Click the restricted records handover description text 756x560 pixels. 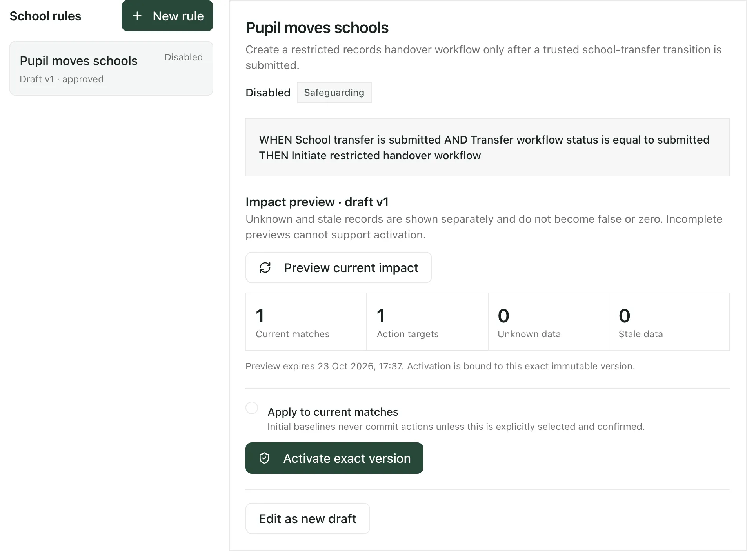click(483, 57)
